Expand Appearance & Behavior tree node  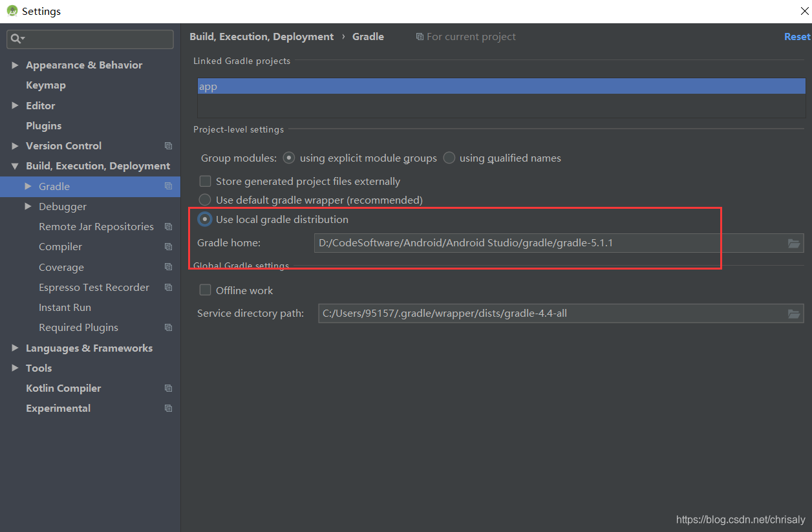[15, 65]
